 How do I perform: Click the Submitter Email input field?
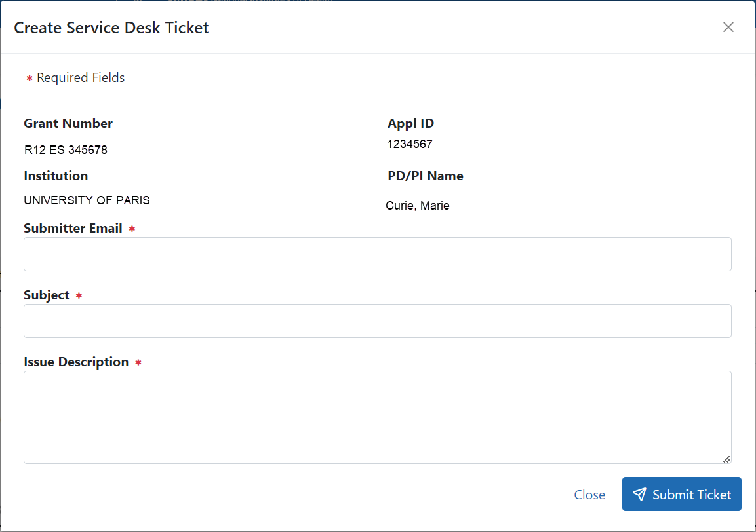coord(378,254)
